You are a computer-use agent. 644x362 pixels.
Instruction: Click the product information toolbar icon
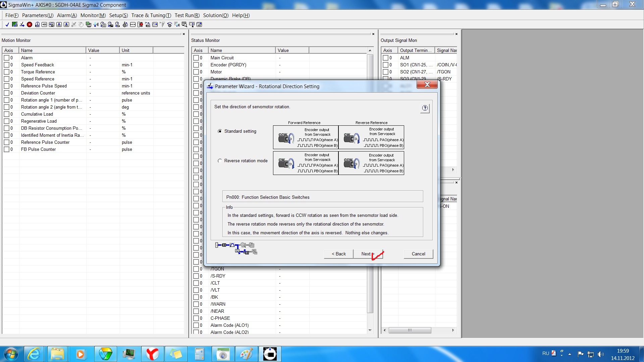[37, 24]
